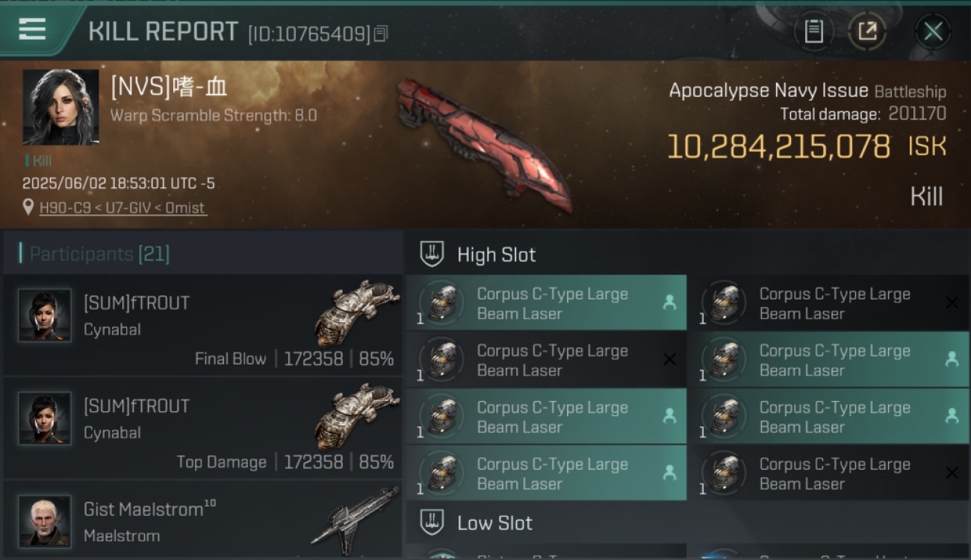Select first highlighted Corpus C-Type Beam Laser
This screenshot has height=560, width=971.
click(546, 303)
